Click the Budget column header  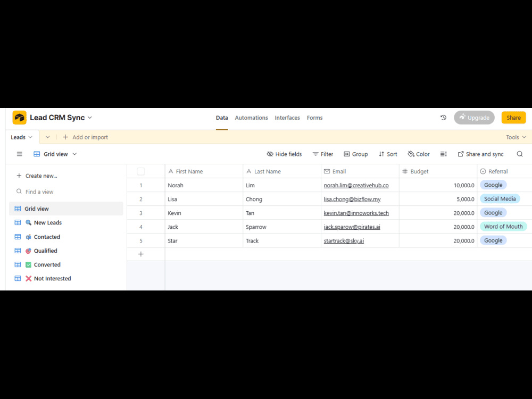pos(438,171)
